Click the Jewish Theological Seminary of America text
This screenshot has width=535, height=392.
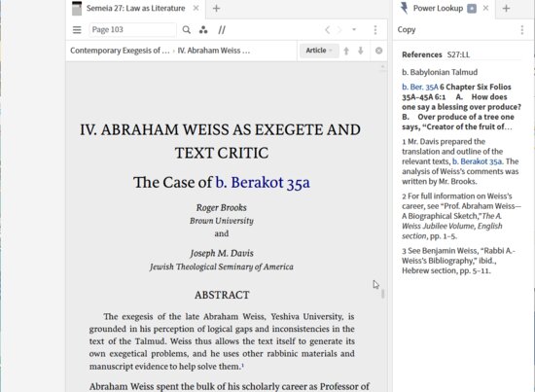pos(222,267)
